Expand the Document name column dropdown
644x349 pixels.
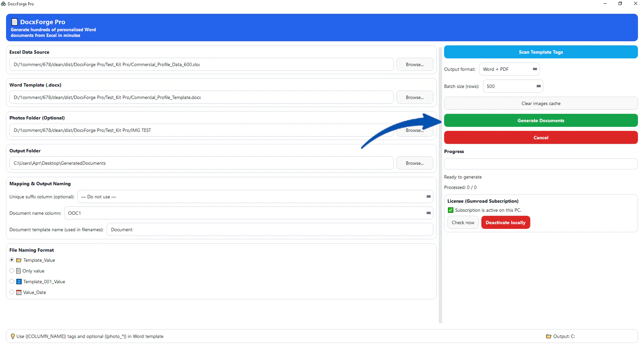[249, 213]
